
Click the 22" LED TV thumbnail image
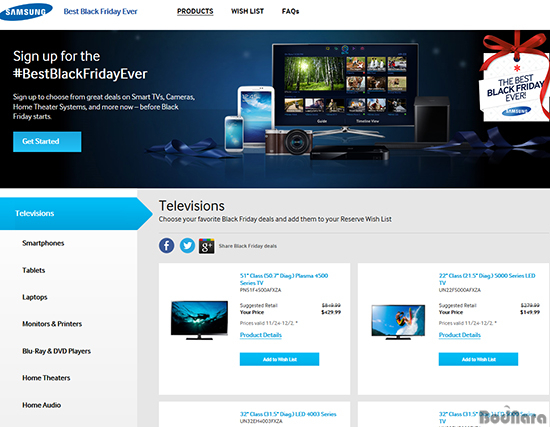coord(398,322)
